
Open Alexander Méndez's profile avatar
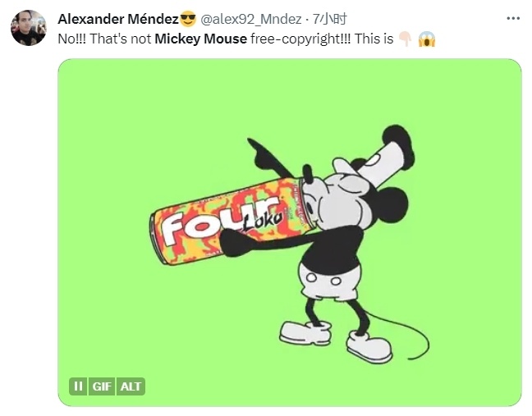[x=29, y=28]
